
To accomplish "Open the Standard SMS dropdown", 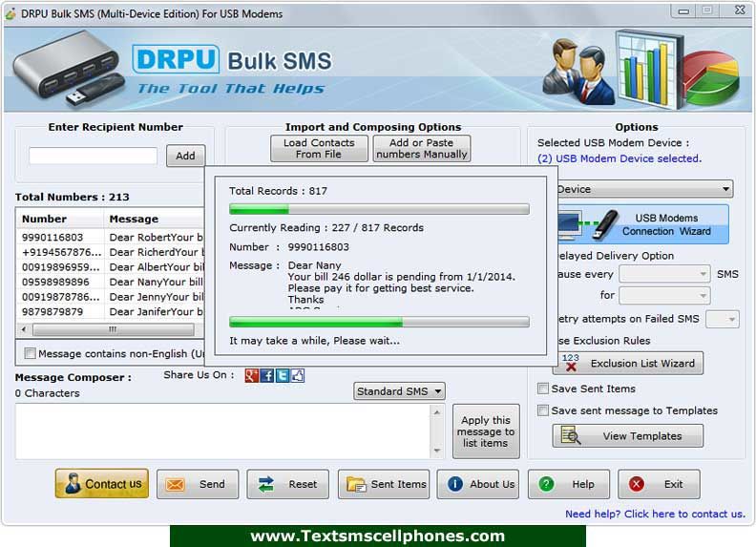I will point(399,391).
